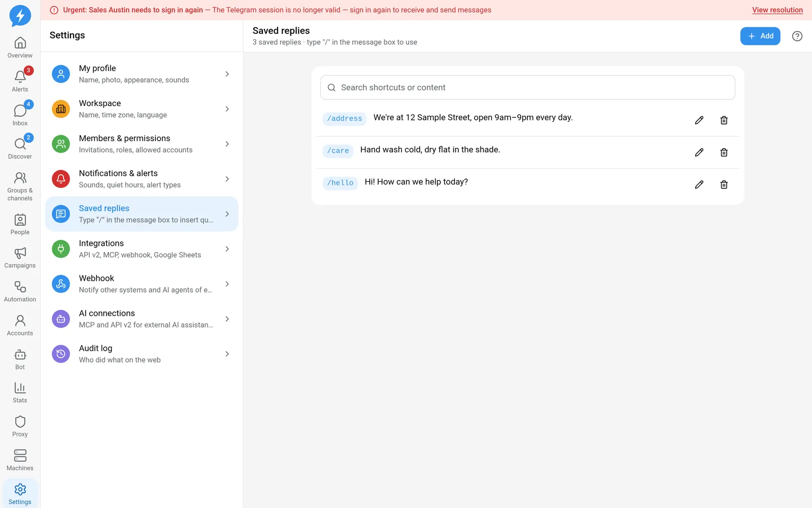Viewport: 812px width, 508px height.
Task: Expand Audit log chevron
Action: pos(227,354)
